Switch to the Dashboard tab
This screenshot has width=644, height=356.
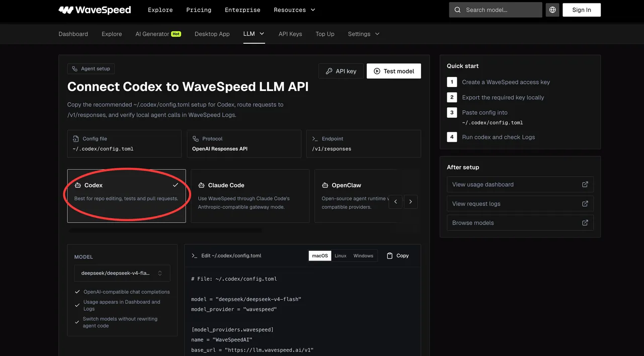tap(73, 34)
